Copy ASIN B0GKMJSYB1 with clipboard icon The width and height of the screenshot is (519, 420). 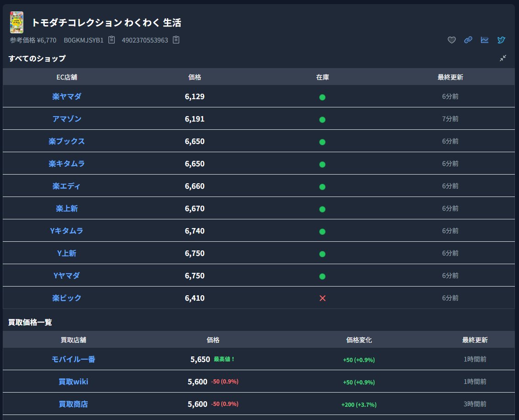112,40
